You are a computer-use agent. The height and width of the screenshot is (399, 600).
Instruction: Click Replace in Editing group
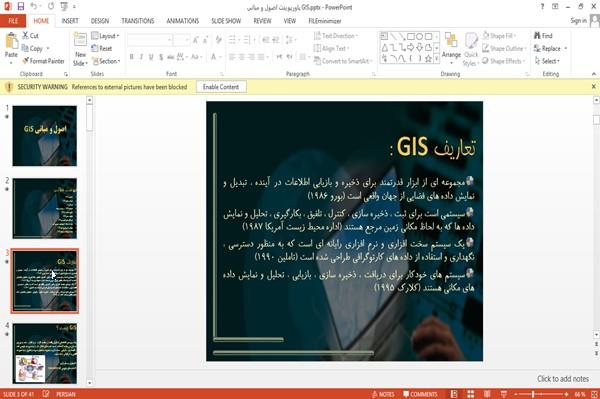click(550, 48)
